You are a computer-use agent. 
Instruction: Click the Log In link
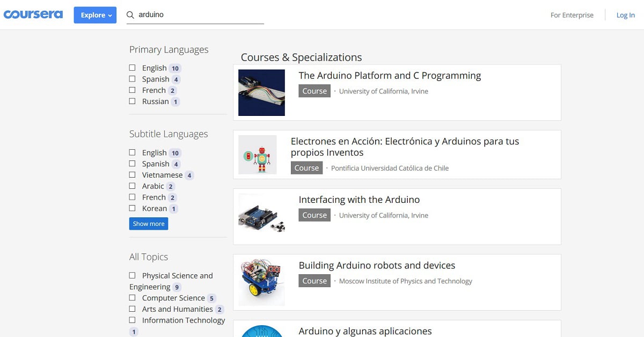pyautogui.click(x=625, y=15)
